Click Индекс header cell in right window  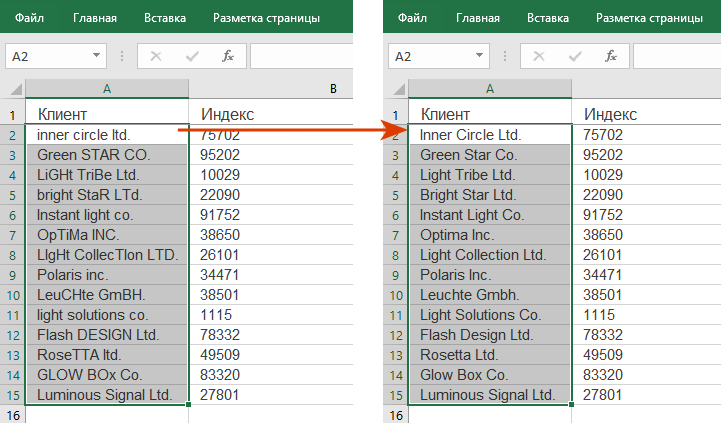pyautogui.click(x=646, y=114)
